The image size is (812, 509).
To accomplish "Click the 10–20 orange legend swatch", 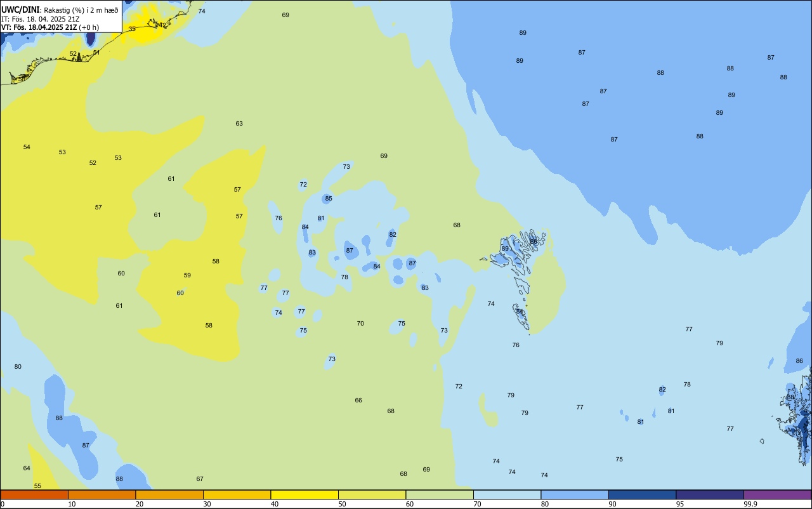I will tap(101, 494).
